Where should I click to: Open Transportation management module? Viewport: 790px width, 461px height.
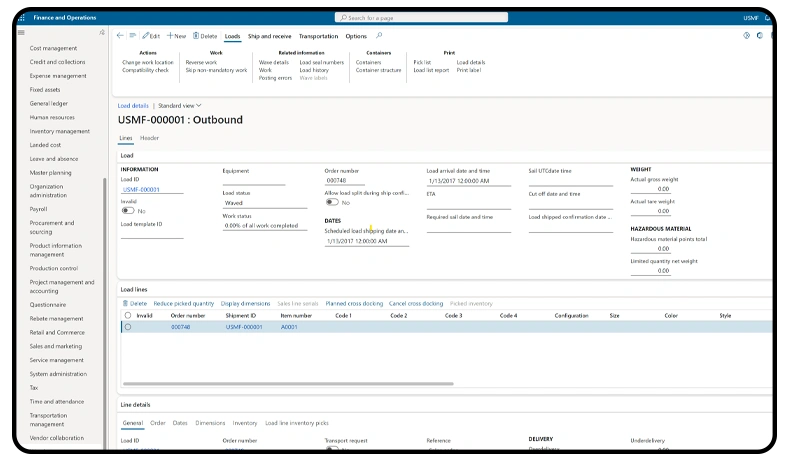click(48, 420)
